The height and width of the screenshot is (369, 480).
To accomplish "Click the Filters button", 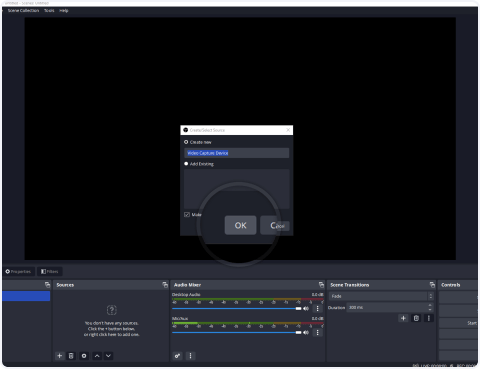I will pyautogui.click(x=49, y=271).
